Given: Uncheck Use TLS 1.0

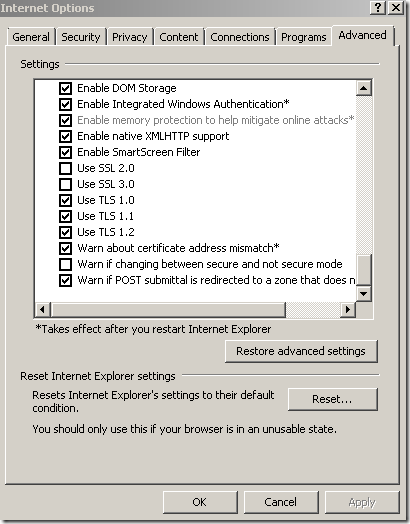Looking at the screenshot, I should 65,200.
